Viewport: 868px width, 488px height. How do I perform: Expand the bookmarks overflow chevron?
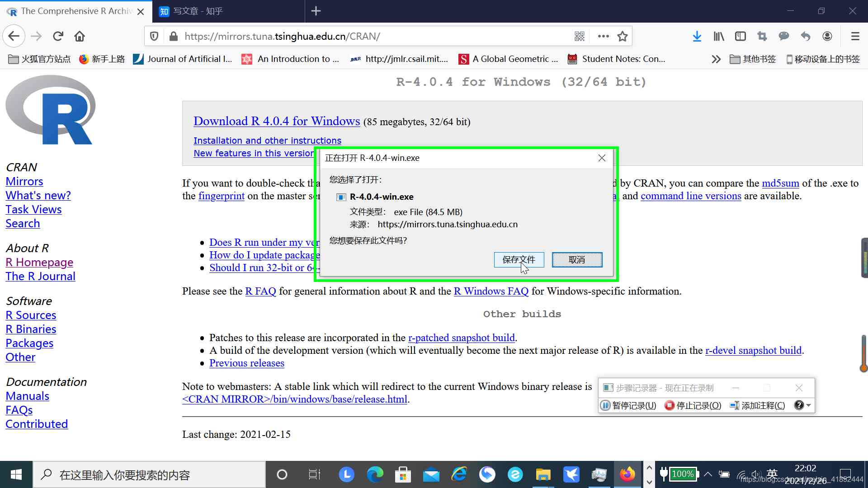(716, 59)
